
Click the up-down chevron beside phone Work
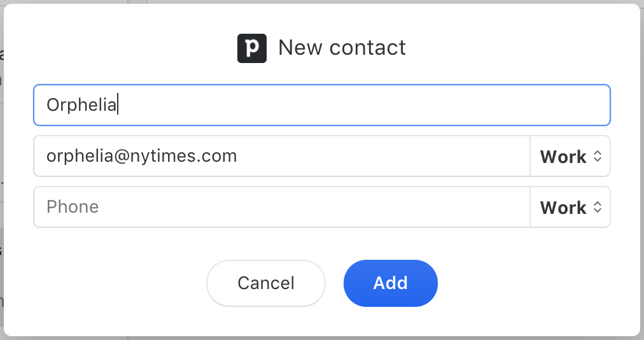coord(597,207)
